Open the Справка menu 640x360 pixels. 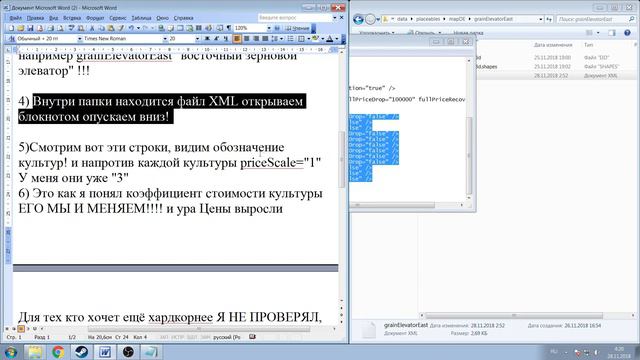(184, 18)
